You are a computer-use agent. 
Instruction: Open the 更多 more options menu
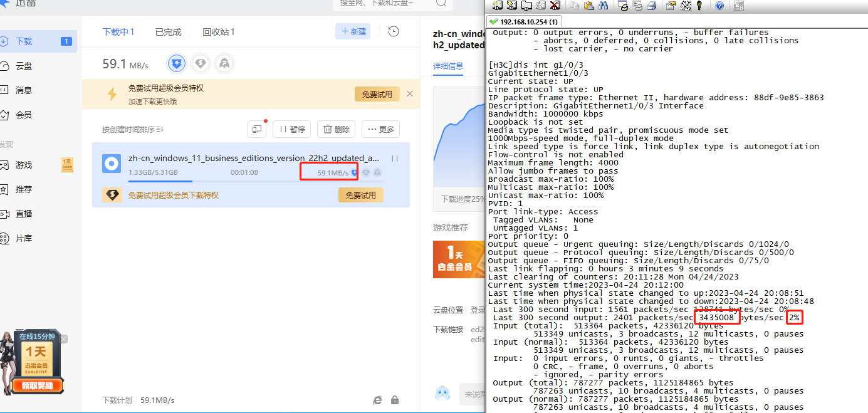pos(381,129)
